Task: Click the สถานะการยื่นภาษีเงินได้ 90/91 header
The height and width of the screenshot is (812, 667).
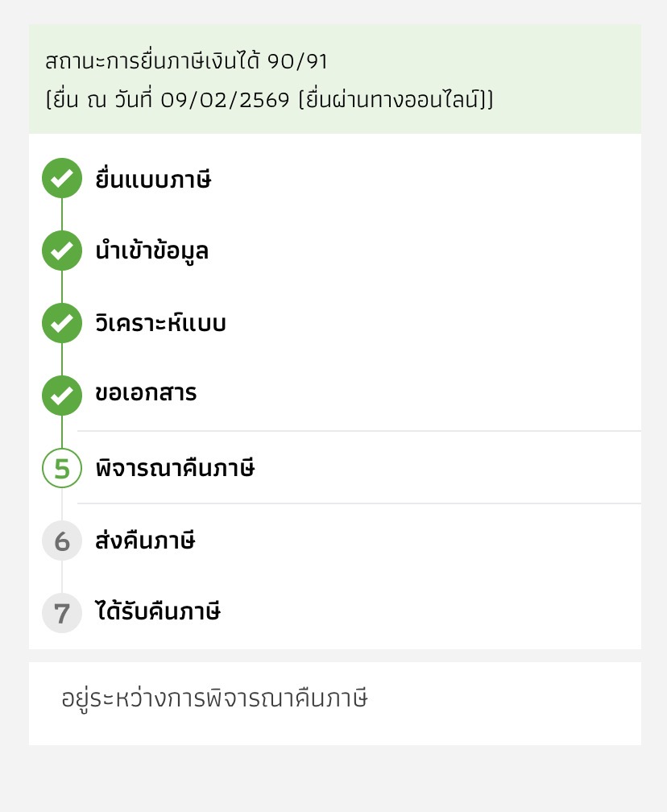Action: coord(187,60)
